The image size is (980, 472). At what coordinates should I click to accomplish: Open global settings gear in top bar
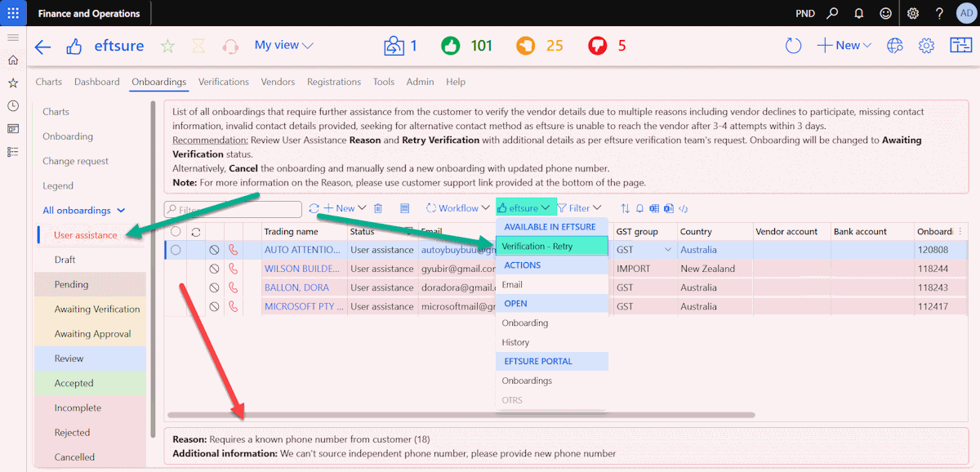(x=913, y=13)
